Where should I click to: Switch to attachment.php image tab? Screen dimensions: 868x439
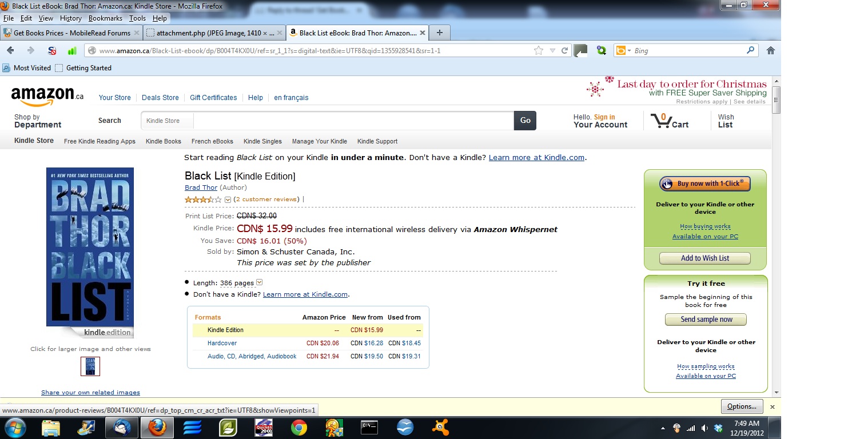[x=214, y=33]
